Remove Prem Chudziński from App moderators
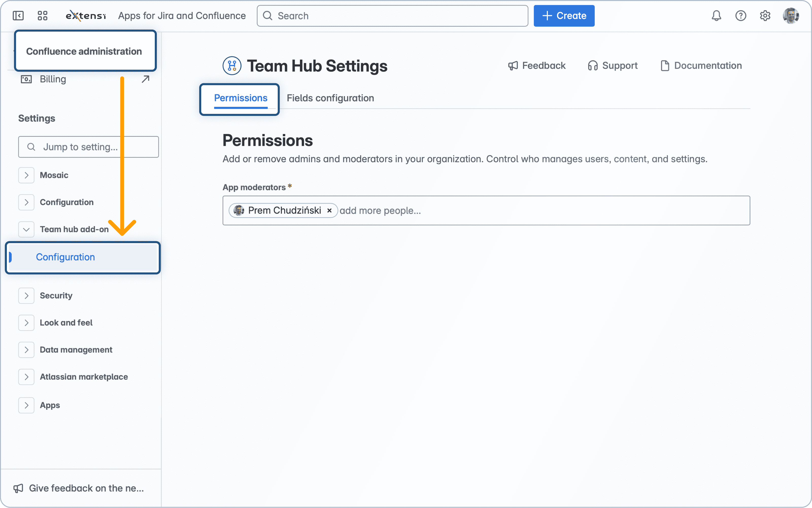 (330, 210)
